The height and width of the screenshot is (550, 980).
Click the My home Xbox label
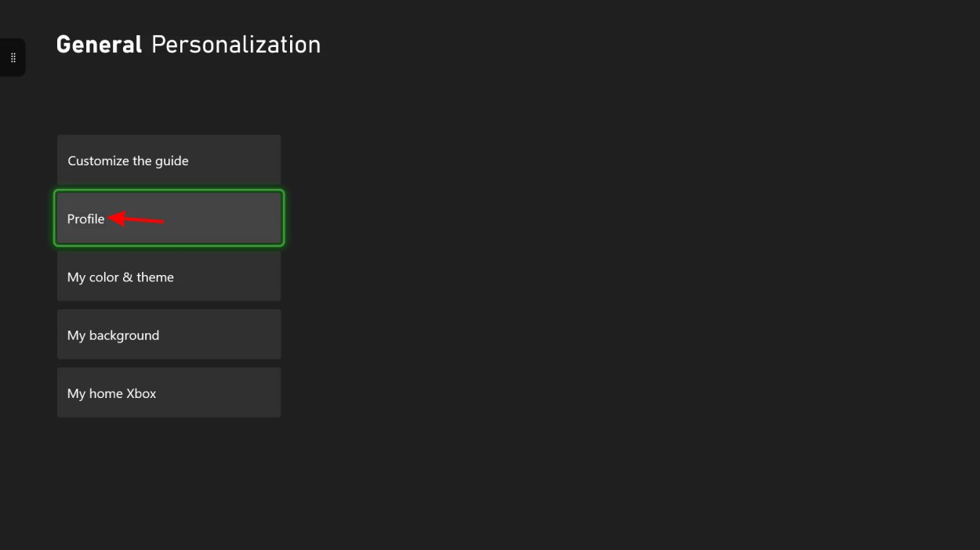(111, 393)
